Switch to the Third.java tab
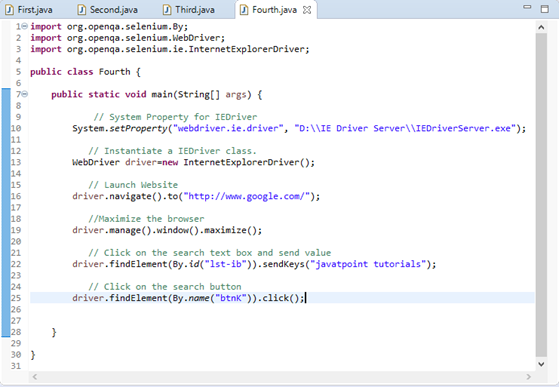The width and height of the screenshot is (559, 387). 189,10
